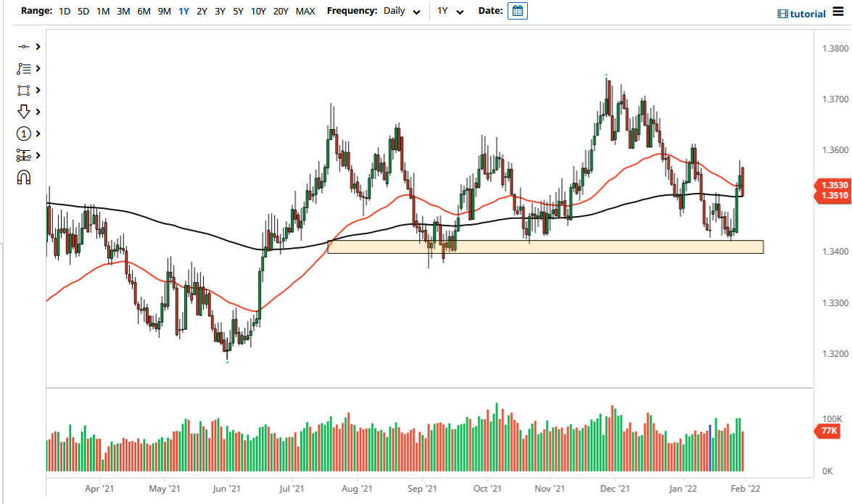Toggle magnet snap on or off
Screen dimensions: 852x504
click(24, 177)
